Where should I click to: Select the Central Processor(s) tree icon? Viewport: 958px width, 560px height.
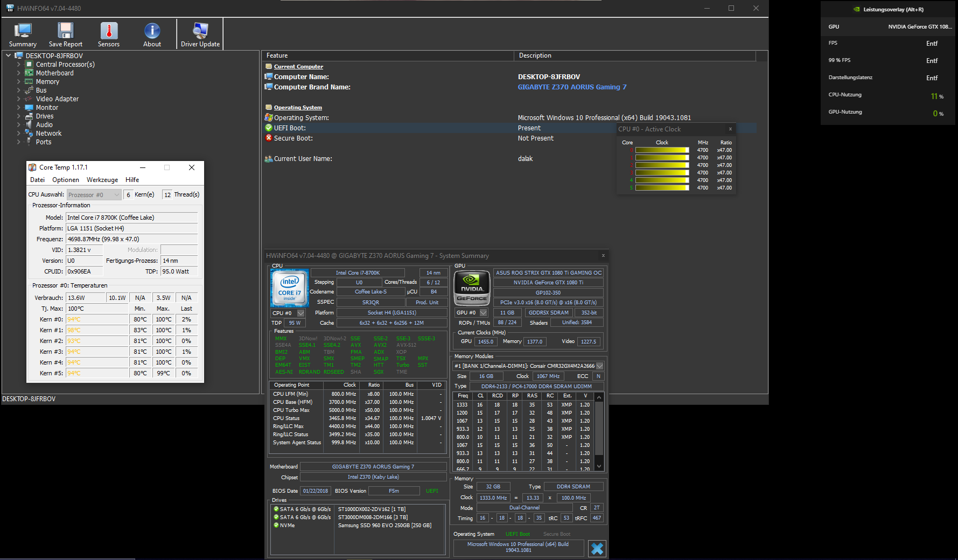pyautogui.click(x=29, y=65)
